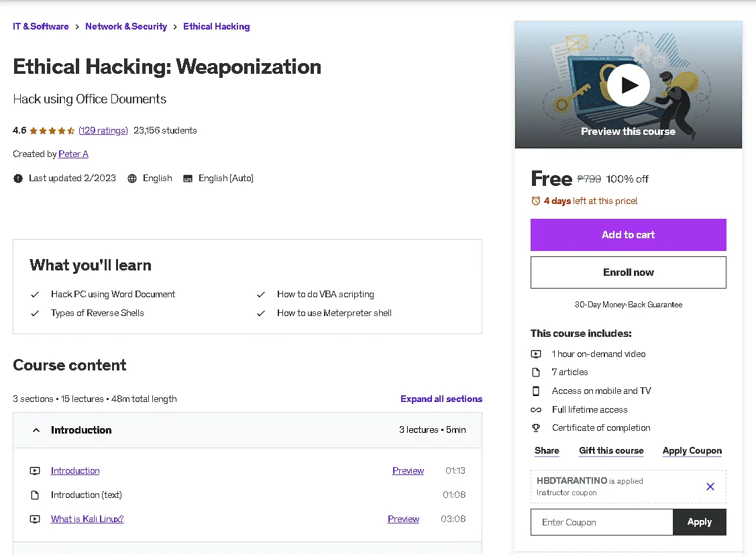This screenshot has height=555, width=756.
Task: Click the closed captions icon beside 'English [Auto]'
Action: pos(188,179)
